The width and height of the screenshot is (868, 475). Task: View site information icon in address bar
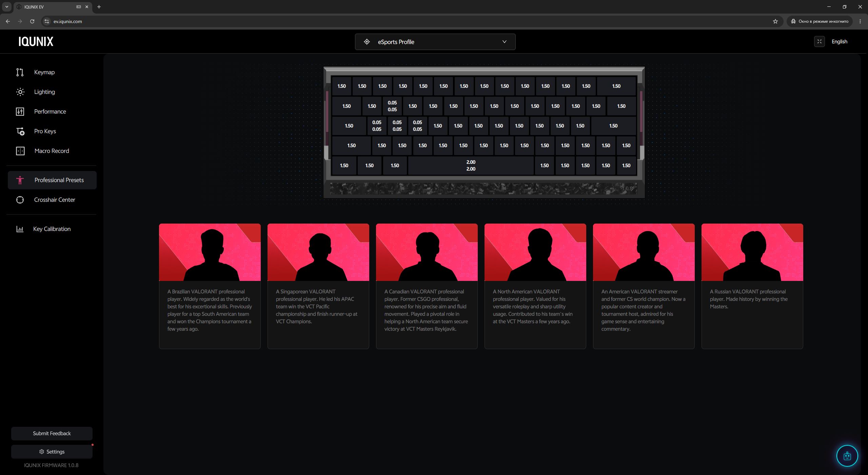tap(47, 21)
